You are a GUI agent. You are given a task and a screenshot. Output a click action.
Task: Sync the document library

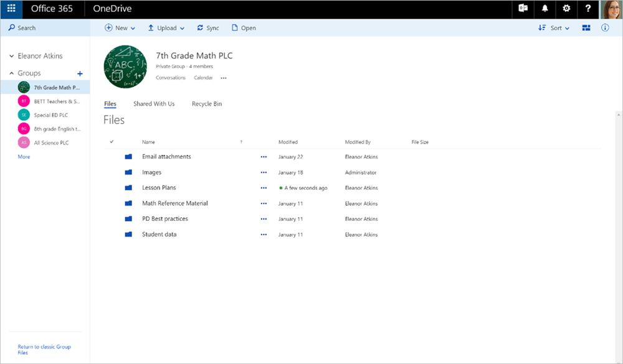[207, 27]
